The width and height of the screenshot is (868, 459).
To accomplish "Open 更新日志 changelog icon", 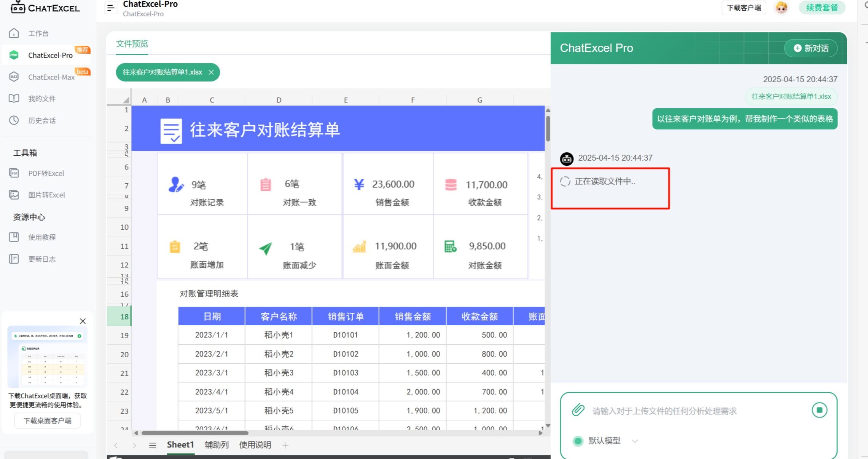I will [14, 259].
